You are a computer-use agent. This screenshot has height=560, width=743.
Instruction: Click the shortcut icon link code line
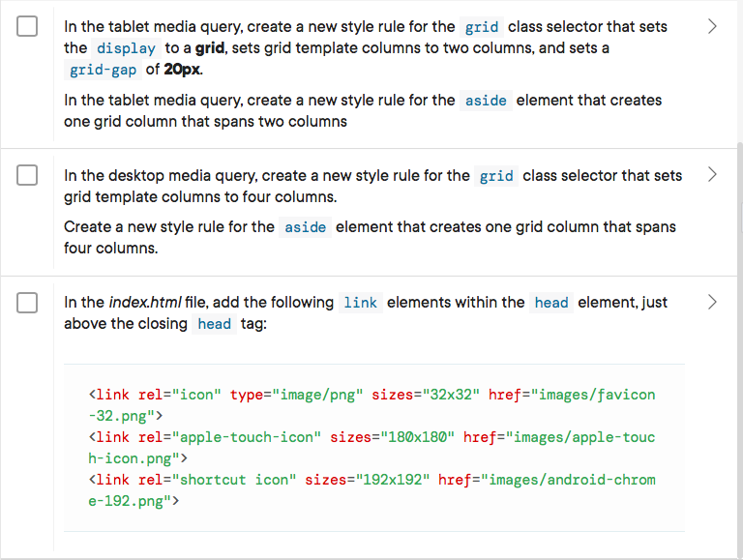click(x=371, y=490)
